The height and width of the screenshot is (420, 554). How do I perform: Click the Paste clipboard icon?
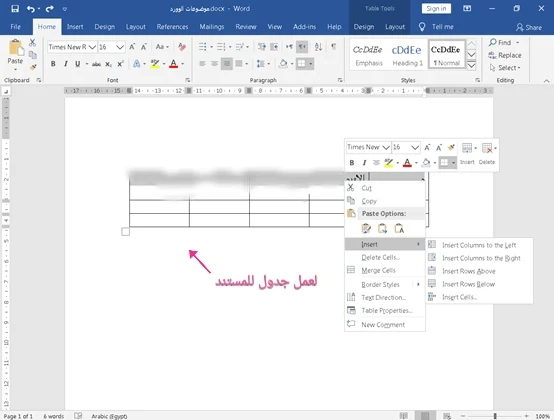tap(15, 48)
